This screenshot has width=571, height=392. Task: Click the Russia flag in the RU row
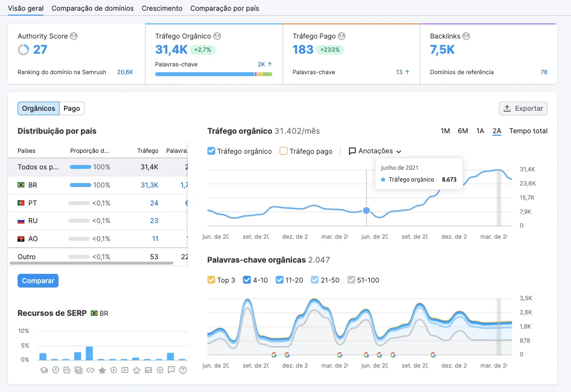tap(21, 221)
